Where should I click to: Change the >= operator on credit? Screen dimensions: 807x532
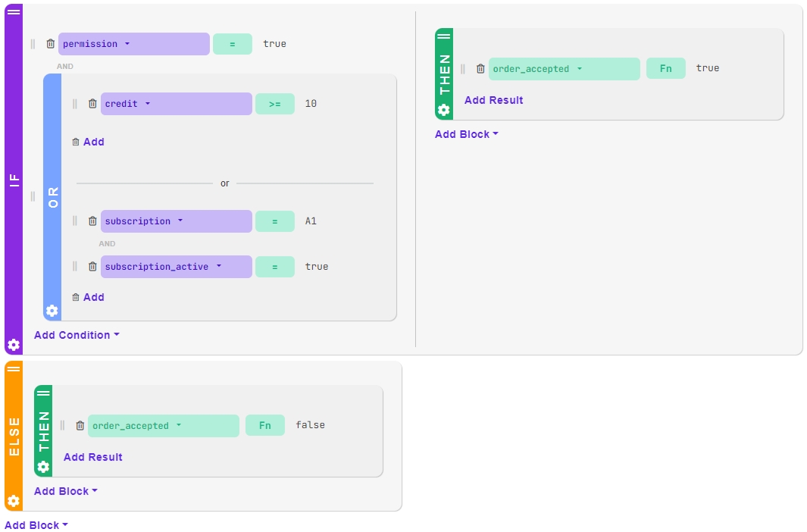pos(274,104)
